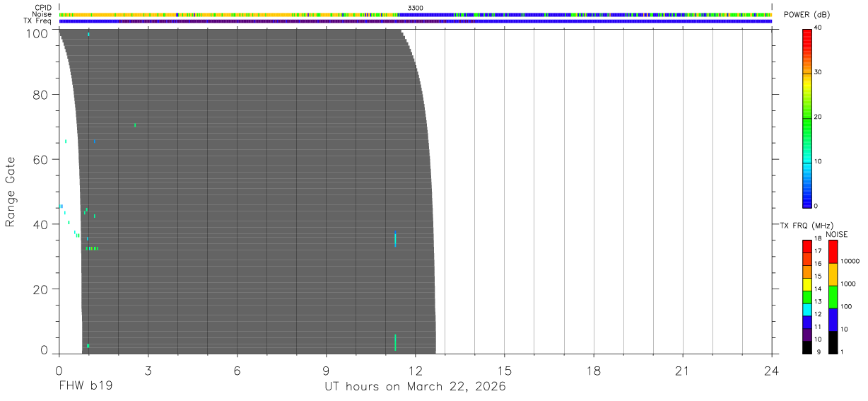Click the 24 tick on the UT hours axis

tap(772, 370)
